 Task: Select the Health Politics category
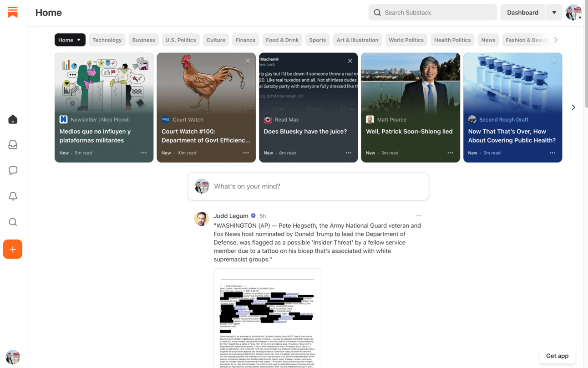452,40
